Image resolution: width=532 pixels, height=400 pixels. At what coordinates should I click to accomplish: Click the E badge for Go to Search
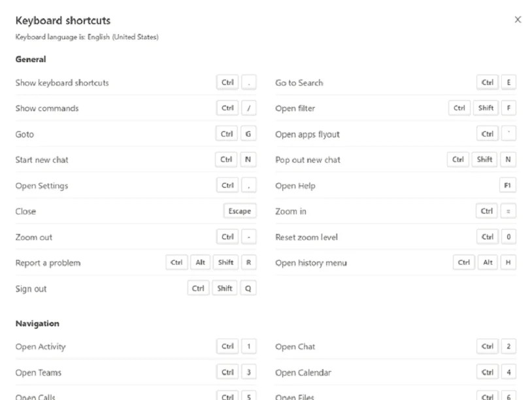click(508, 82)
